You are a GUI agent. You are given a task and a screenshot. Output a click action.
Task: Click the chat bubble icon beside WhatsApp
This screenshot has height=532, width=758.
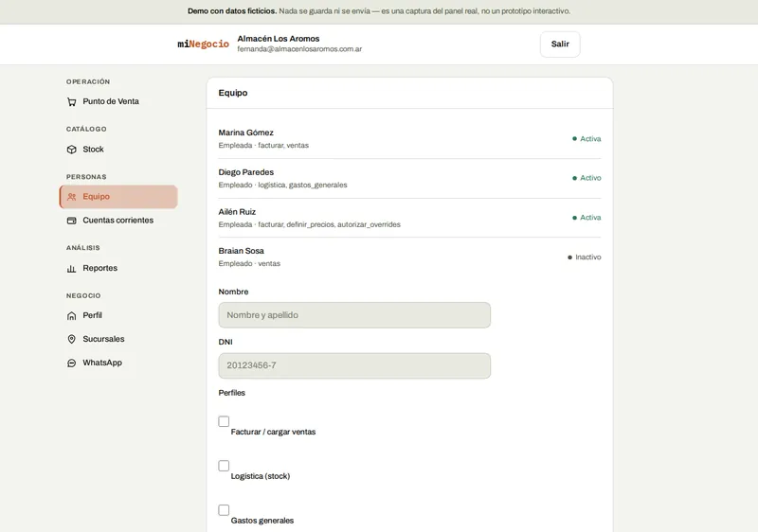click(x=72, y=364)
